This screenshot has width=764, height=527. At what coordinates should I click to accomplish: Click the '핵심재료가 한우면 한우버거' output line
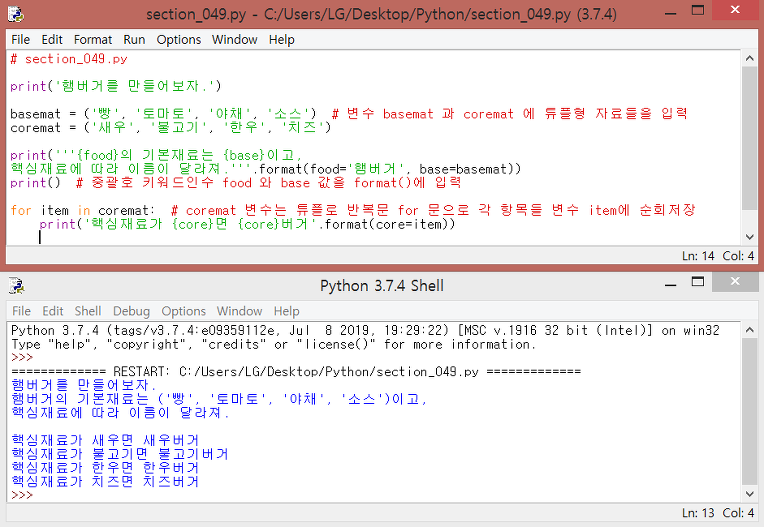pyautogui.click(x=105, y=468)
